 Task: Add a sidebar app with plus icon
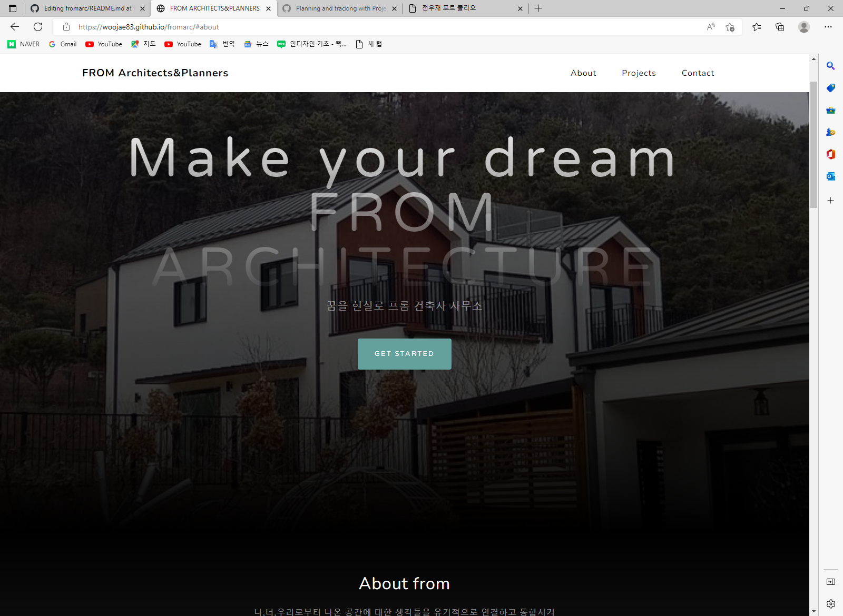[x=830, y=201]
